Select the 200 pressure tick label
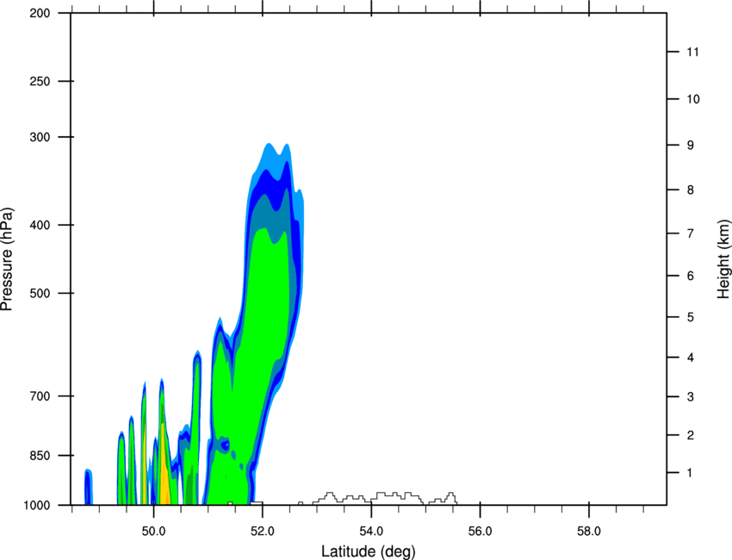This screenshot has width=732, height=560. 40,13
